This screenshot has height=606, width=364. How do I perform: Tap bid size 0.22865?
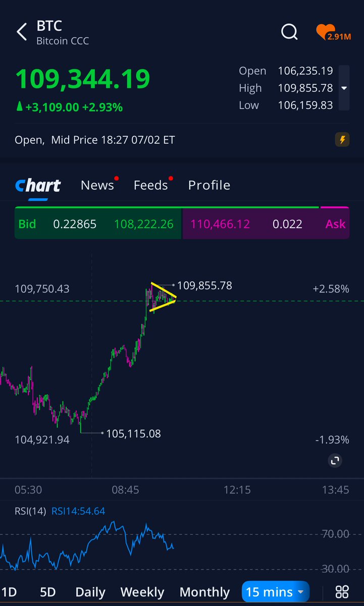click(x=75, y=224)
